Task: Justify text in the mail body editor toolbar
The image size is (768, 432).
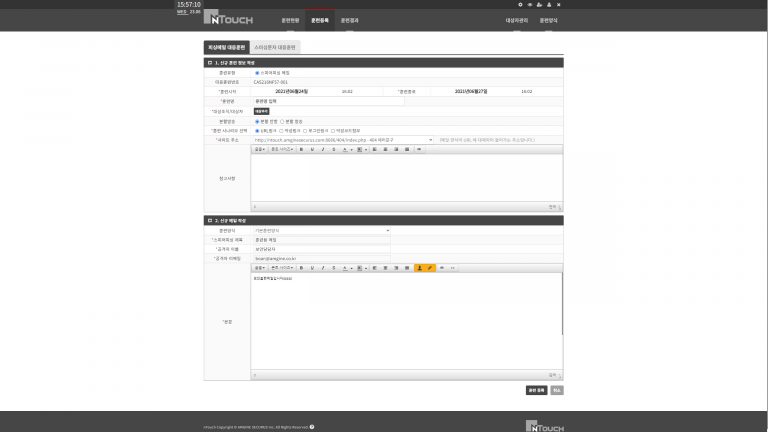Action: (407, 268)
